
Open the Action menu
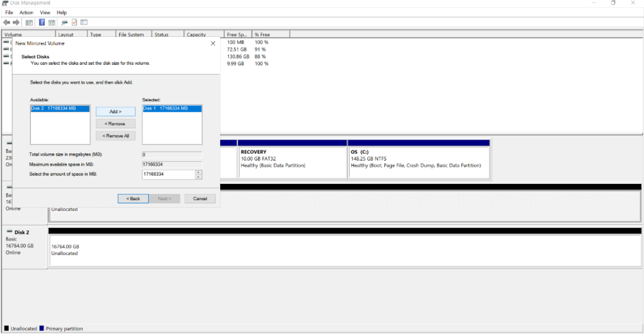click(26, 13)
